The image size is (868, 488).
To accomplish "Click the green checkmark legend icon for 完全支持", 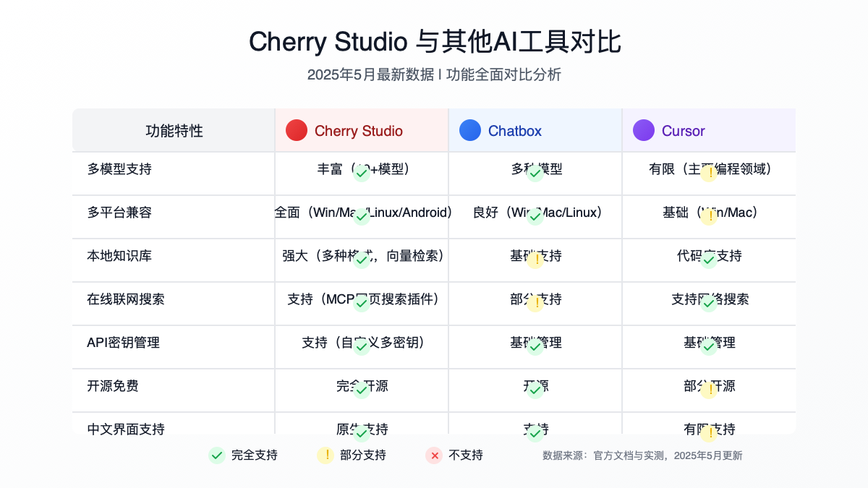I will tap(217, 455).
